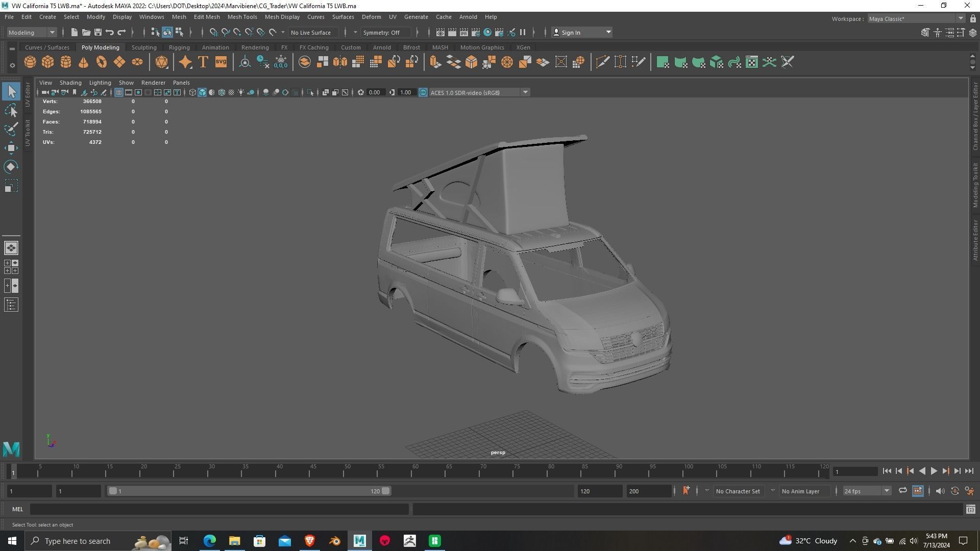Screen dimensions: 980x551
Task: Open the Workspace Maya Classic dropdown
Action: (917, 19)
